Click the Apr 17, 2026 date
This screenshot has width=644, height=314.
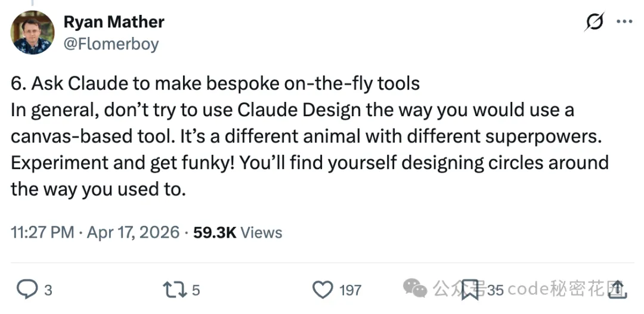point(133,232)
